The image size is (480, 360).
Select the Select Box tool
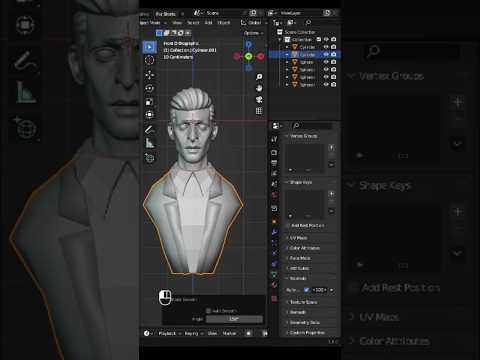(149, 47)
